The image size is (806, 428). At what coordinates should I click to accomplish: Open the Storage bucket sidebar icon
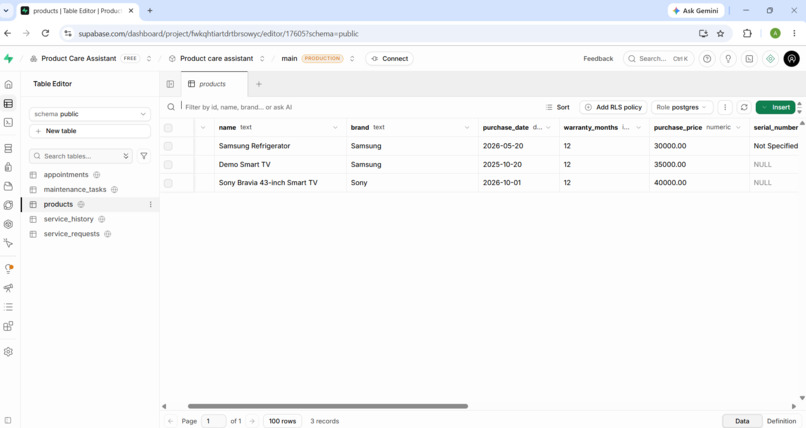point(8,186)
